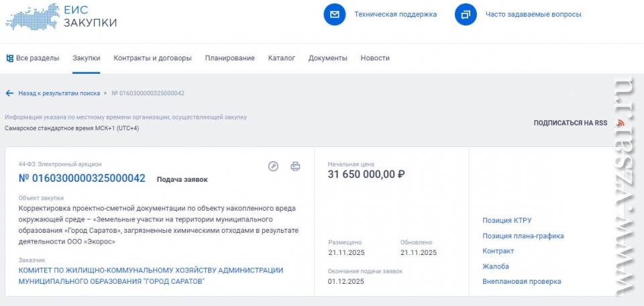This screenshot has width=644, height=306.
Task: Click the back arrow icon
Action: tap(9, 93)
